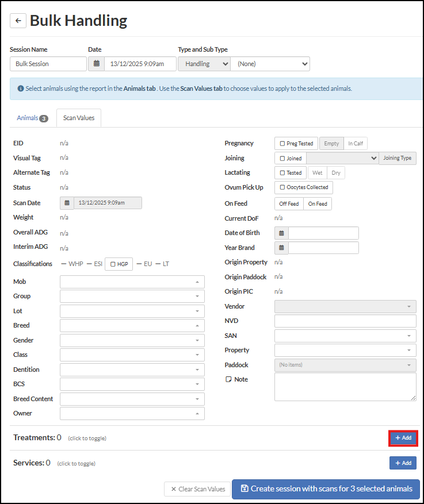Click the back arrow beside Bulk Handling
This screenshot has height=504, width=424.
click(x=18, y=21)
